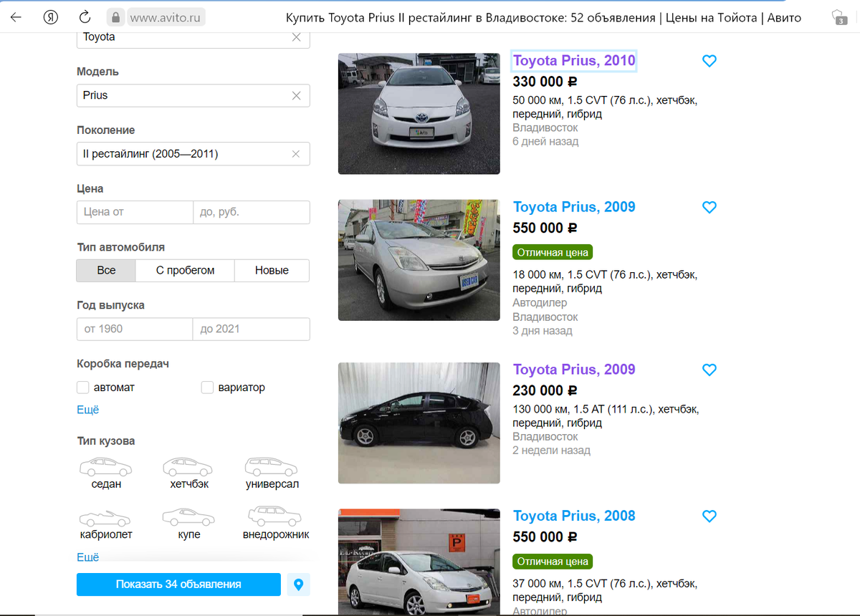Open the silver Prius 2009 photo
860x616 pixels.
[x=419, y=260]
